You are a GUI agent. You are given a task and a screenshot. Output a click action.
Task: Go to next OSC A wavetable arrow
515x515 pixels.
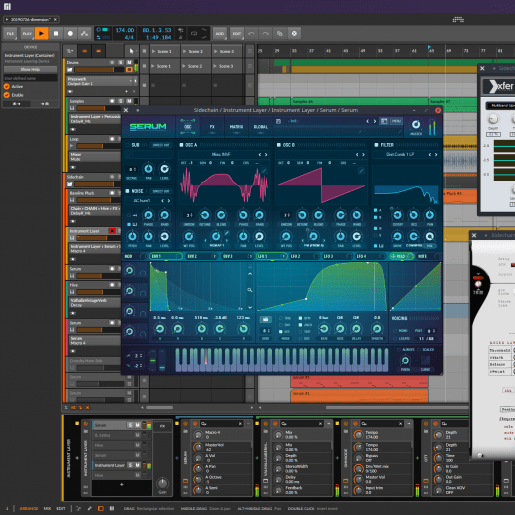tap(266, 155)
